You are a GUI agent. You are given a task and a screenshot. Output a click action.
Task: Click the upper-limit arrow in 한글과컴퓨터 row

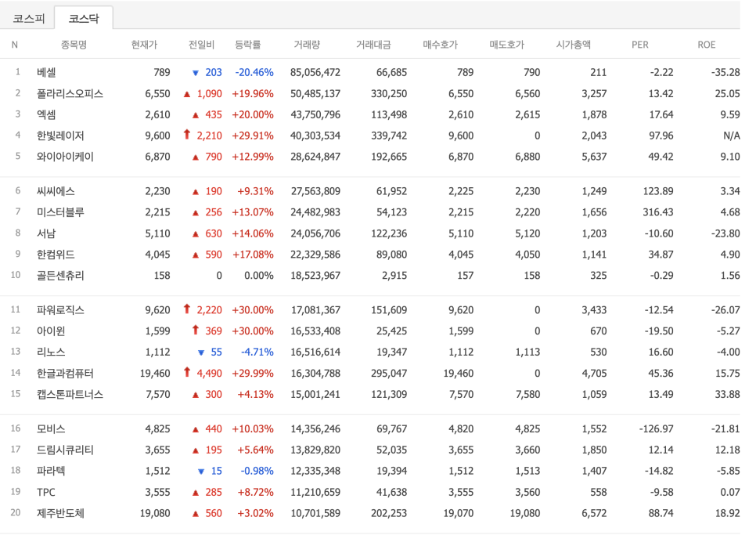point(187,372)
